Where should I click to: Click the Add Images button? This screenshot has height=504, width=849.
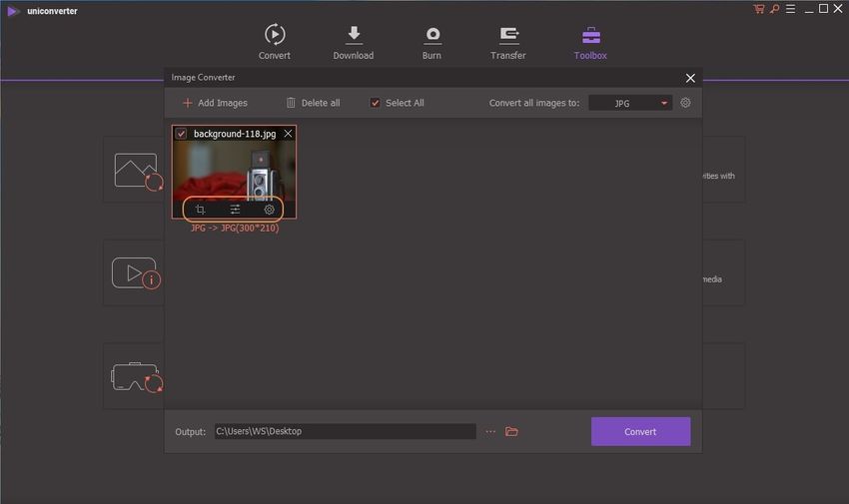pos(215,103)
